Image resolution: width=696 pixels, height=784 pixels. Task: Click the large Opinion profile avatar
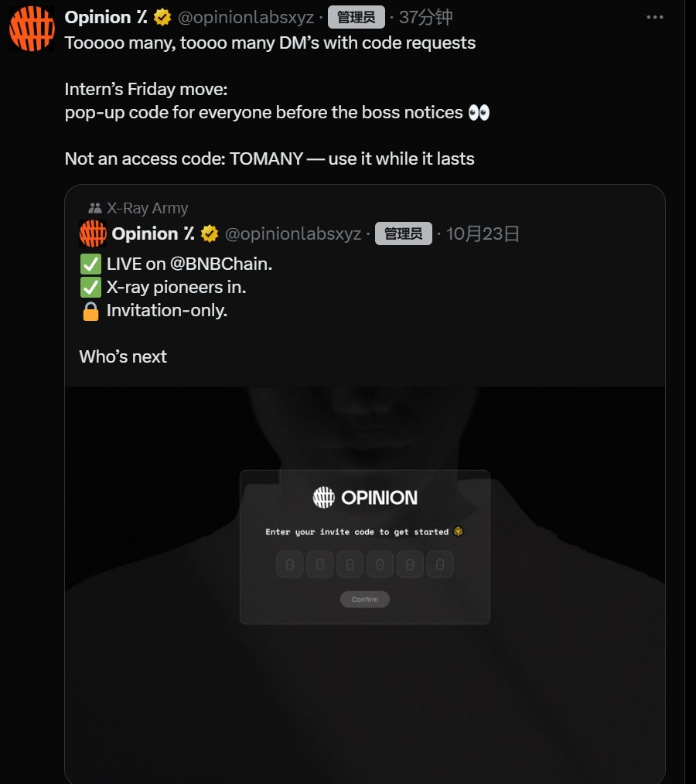(x=32, y=29)
